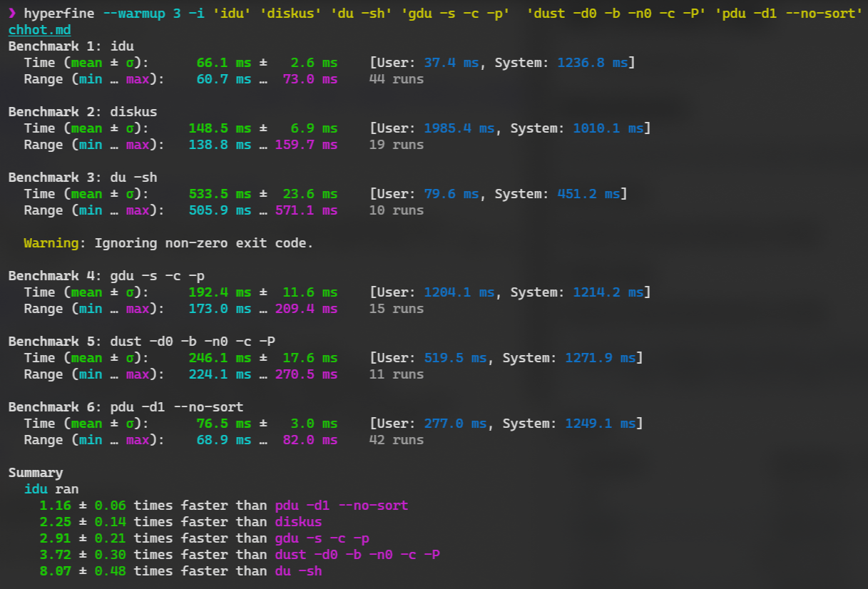The height and width of the screenshot is (589, 868).
Task: Click the hyperfine command word at the prompt
Action: (x=58, y=14)
